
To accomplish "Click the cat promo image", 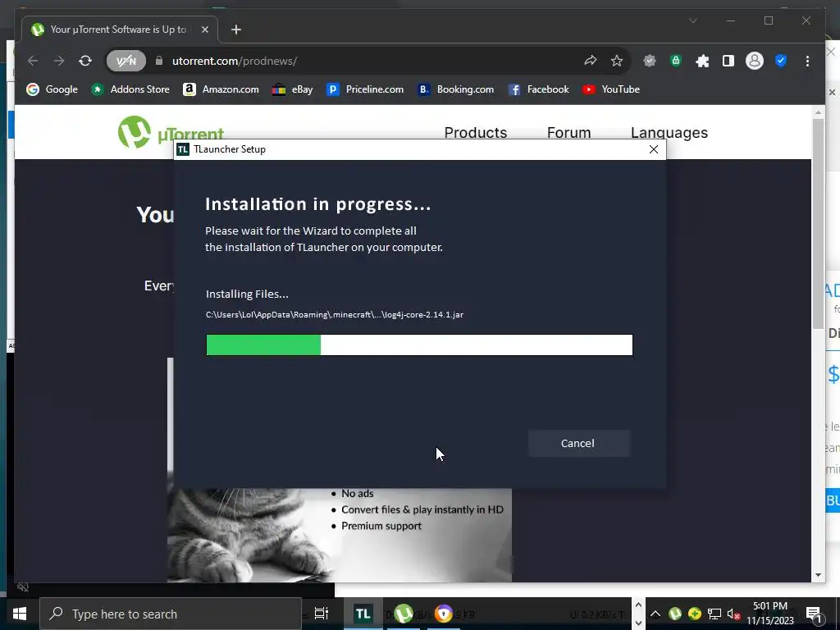I will tap(339, 535).
